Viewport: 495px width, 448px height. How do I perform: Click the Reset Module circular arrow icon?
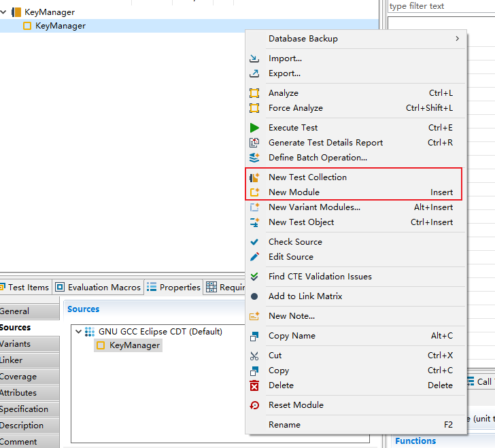pos(254,405)
